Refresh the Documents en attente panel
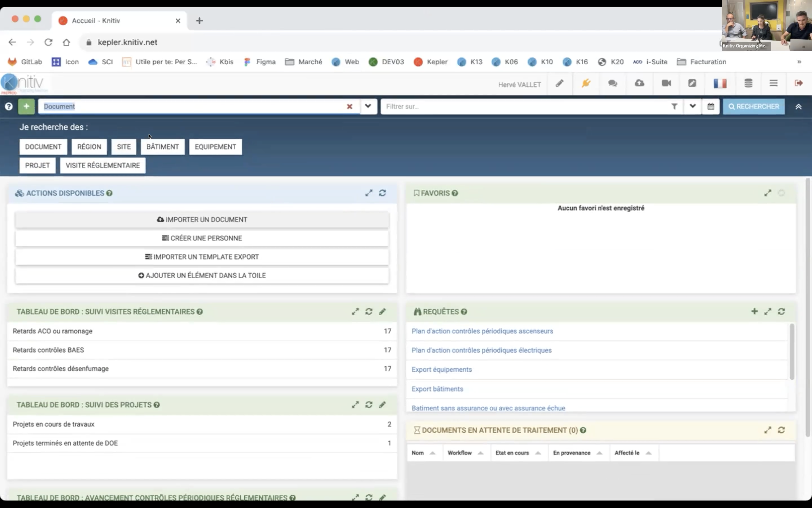 781,430
